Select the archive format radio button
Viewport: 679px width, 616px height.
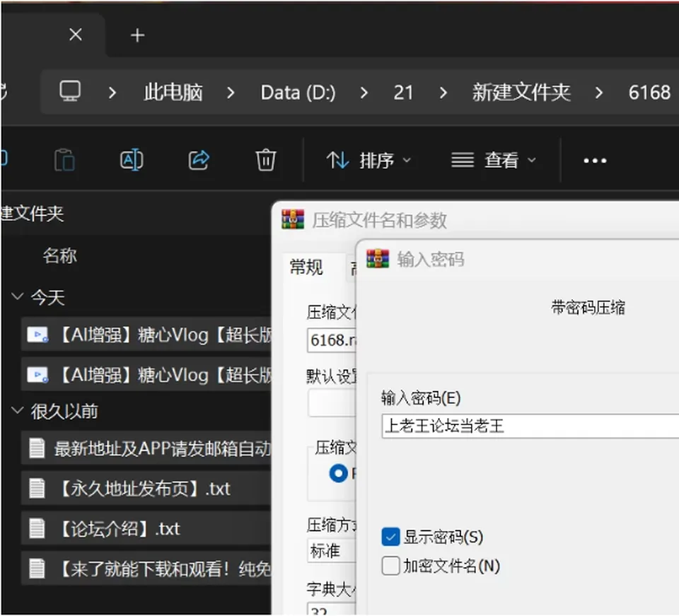coord(338,474)
